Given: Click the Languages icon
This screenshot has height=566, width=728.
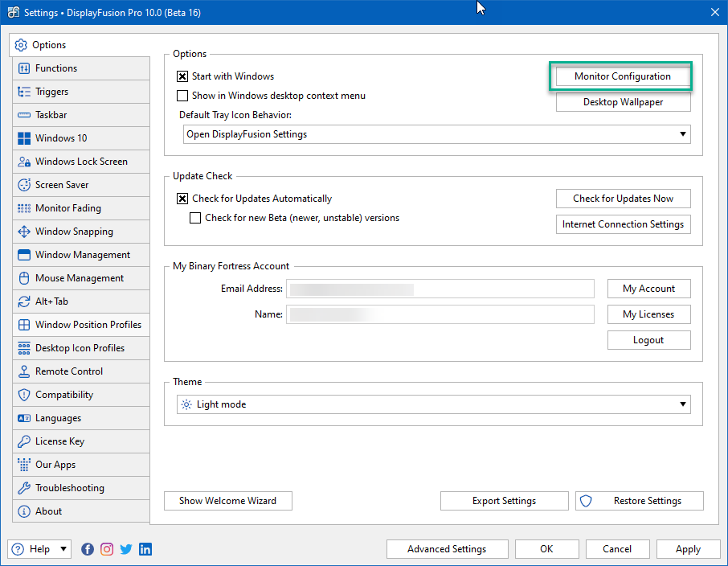Looking at the screenshot, I should [x=23, y=418].
